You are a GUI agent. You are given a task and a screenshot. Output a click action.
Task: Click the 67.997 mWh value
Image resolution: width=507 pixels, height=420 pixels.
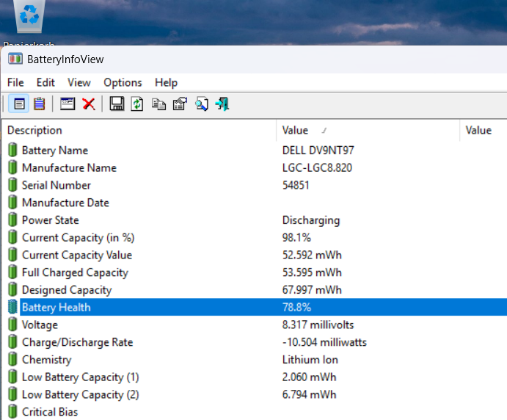[x=312, y=289]
